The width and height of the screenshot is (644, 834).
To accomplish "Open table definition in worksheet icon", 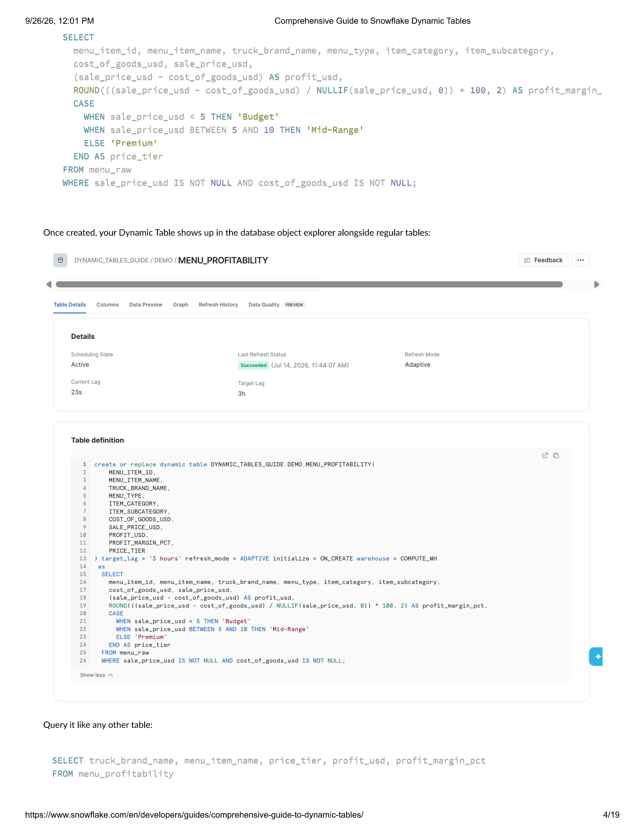I will [545, 455].
